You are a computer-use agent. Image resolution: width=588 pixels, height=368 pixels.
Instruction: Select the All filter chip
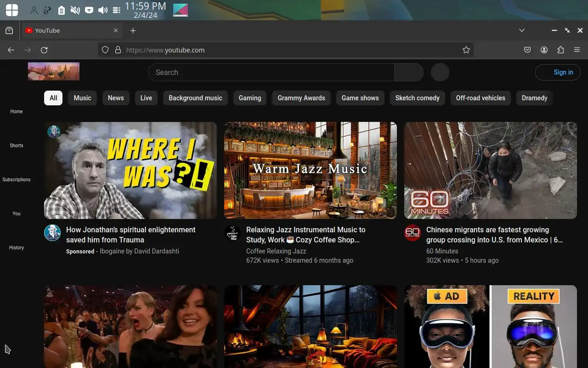(53, 98)
